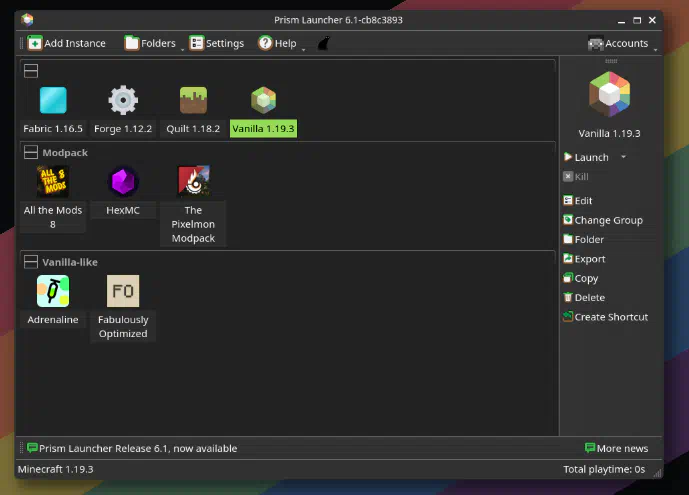Select the HexMC purple gem icon
Image resolution: width=689 pixels, height=495 pixels.
(x=123, y=181)
